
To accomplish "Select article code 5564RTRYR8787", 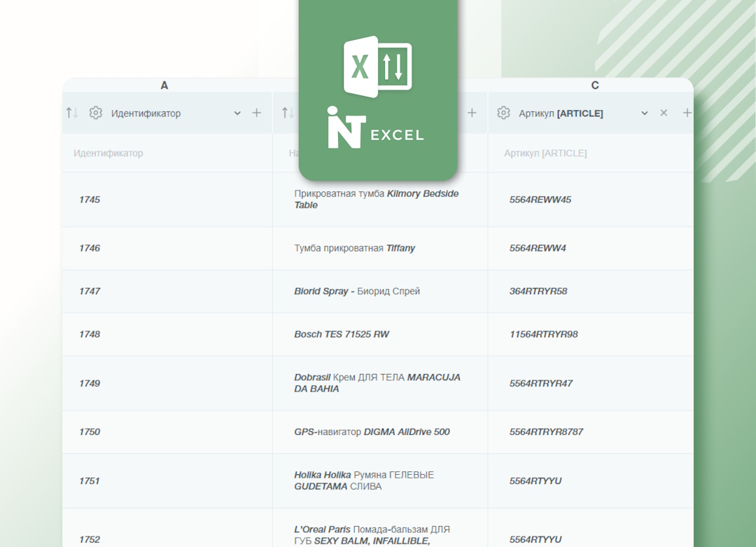I will point(547,431).
